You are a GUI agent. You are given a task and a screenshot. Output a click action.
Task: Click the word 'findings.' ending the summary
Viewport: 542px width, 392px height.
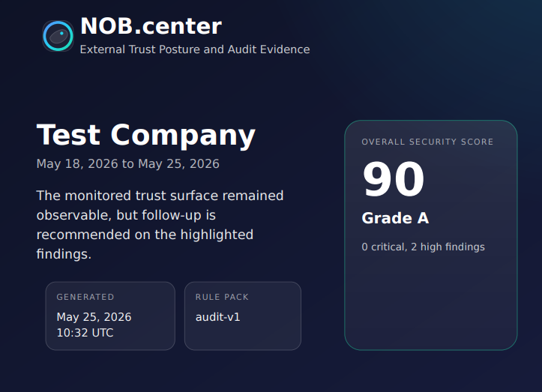point(64,254)
